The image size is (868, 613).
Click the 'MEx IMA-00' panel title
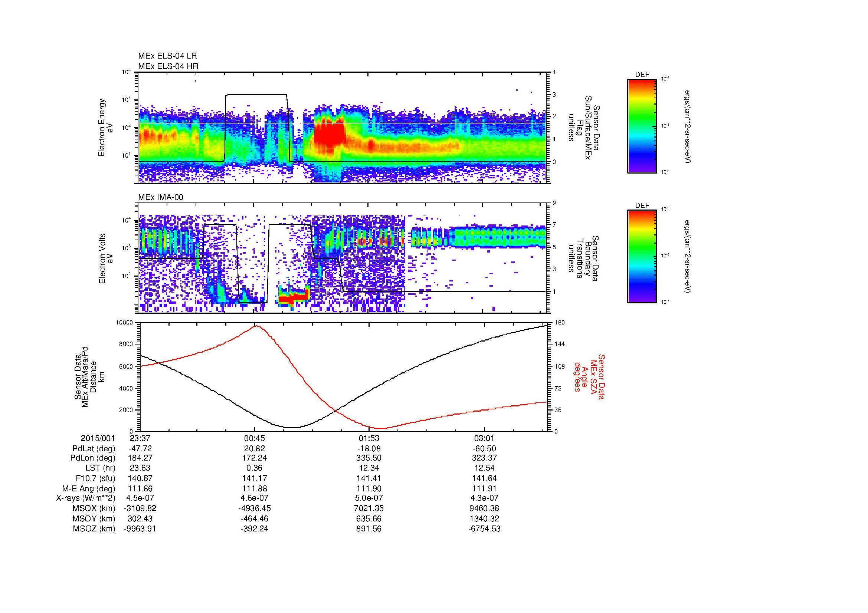pos(161,197)
